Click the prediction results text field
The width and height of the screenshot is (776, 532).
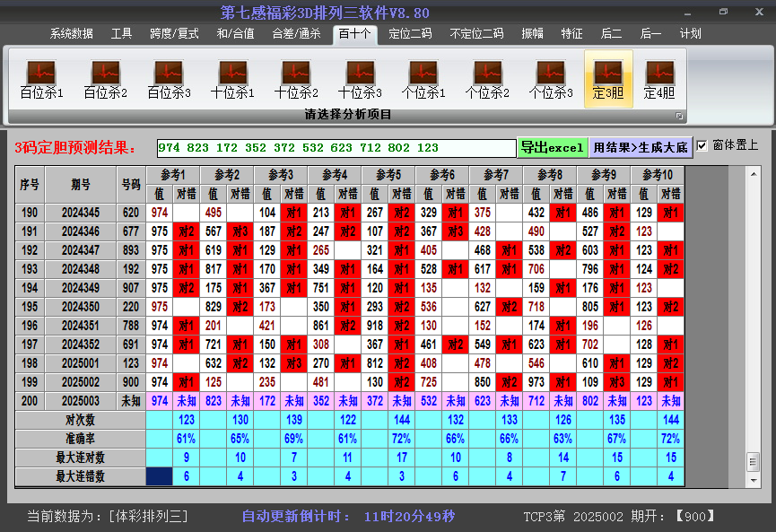336,148
